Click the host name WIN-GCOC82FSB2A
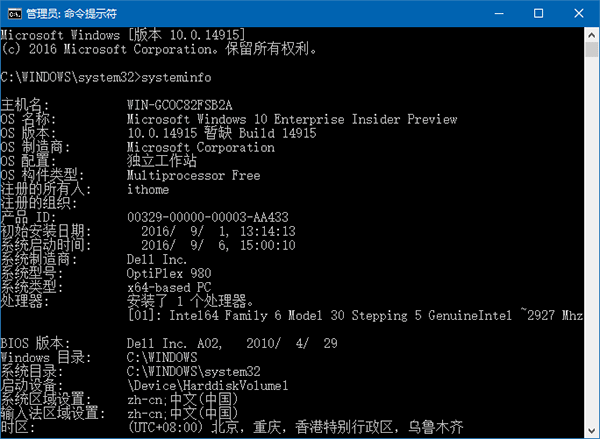The width and height of the screenshot is (600, 439). coord(179,105)
